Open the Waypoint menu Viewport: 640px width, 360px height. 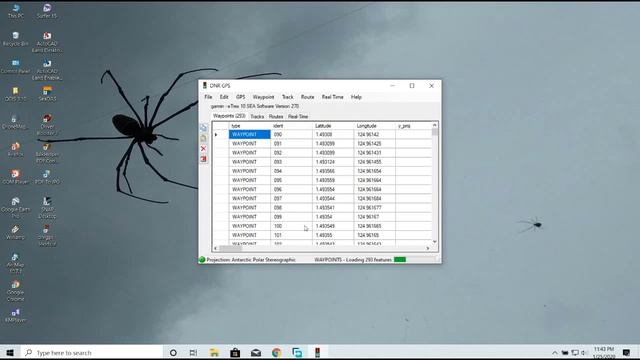coord(263,97)
